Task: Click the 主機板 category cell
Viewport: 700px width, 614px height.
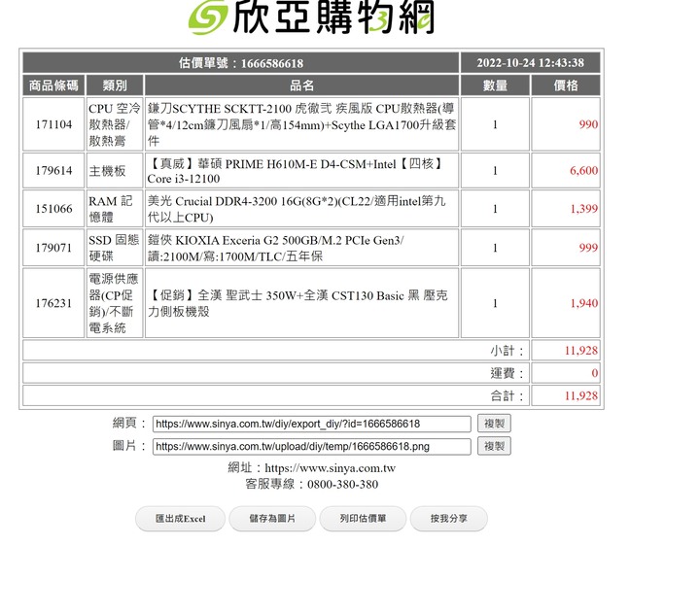Action: tap(115, 170)
